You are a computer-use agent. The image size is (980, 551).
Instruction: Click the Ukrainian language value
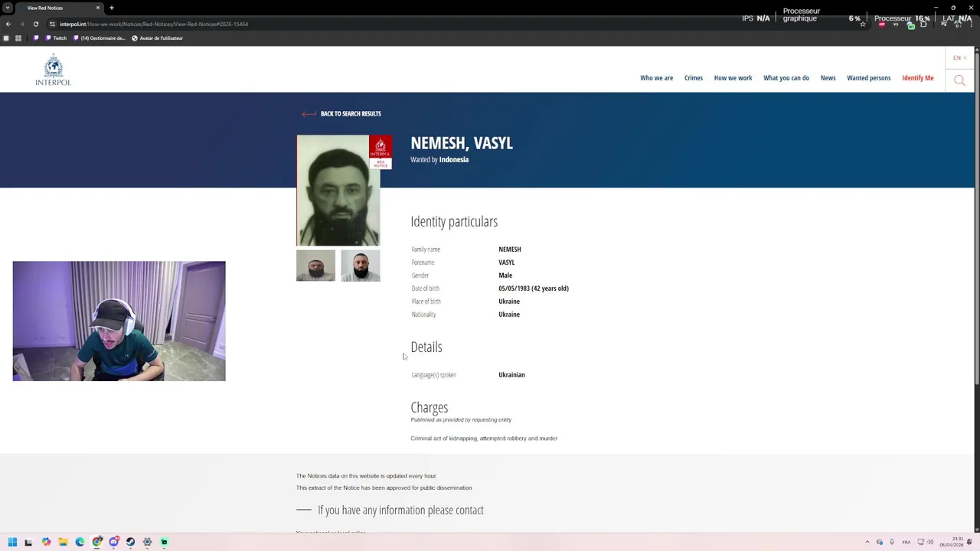tap(511, 375)
